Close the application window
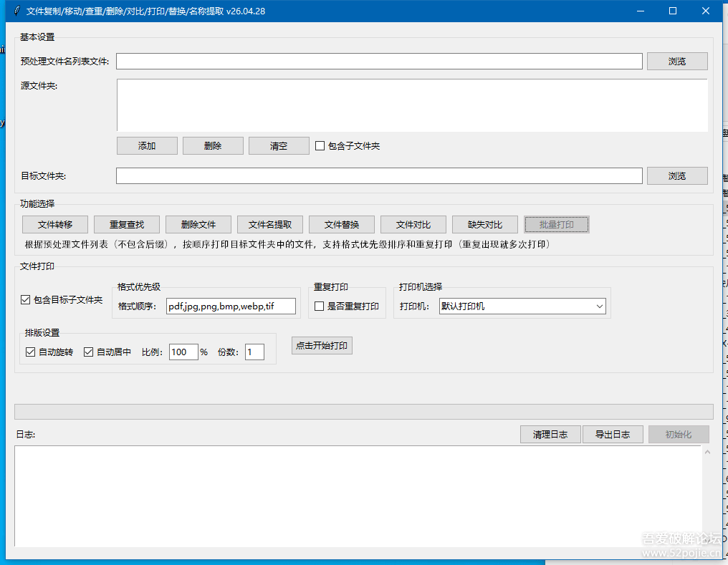 point(706,11)
